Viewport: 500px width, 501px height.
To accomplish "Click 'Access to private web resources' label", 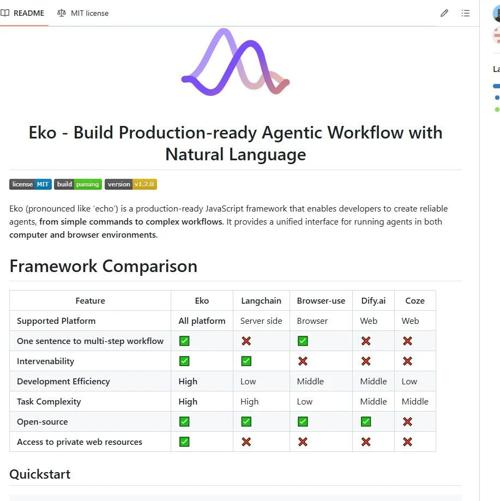I will [79, 442].
